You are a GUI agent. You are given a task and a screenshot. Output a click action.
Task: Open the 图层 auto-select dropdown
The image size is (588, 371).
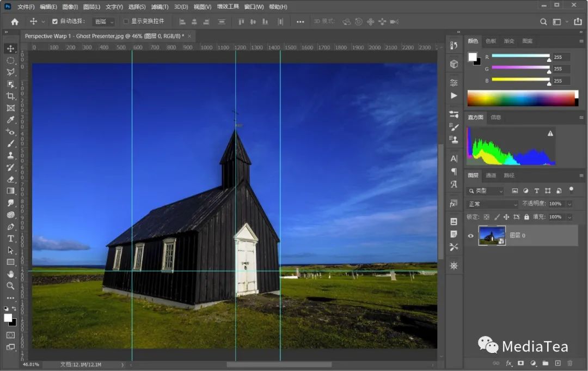[x=103, y=22]
